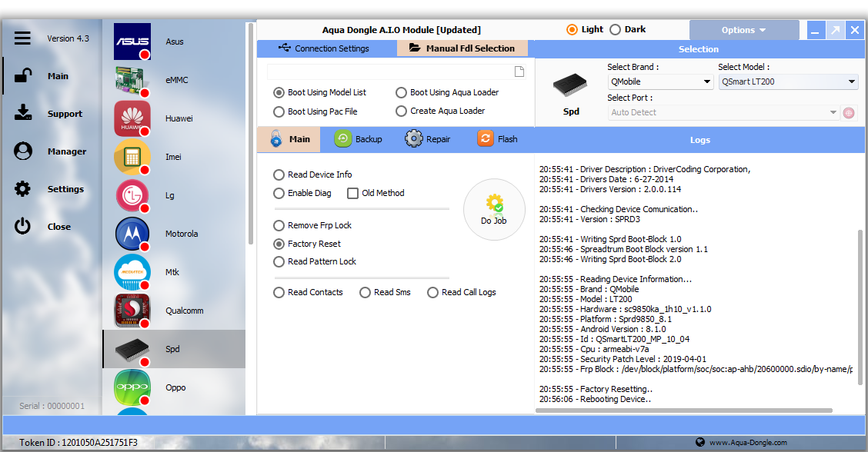868x452 pixels.
Task: Click the Support download icon
Action: click(x=22, y=113)
